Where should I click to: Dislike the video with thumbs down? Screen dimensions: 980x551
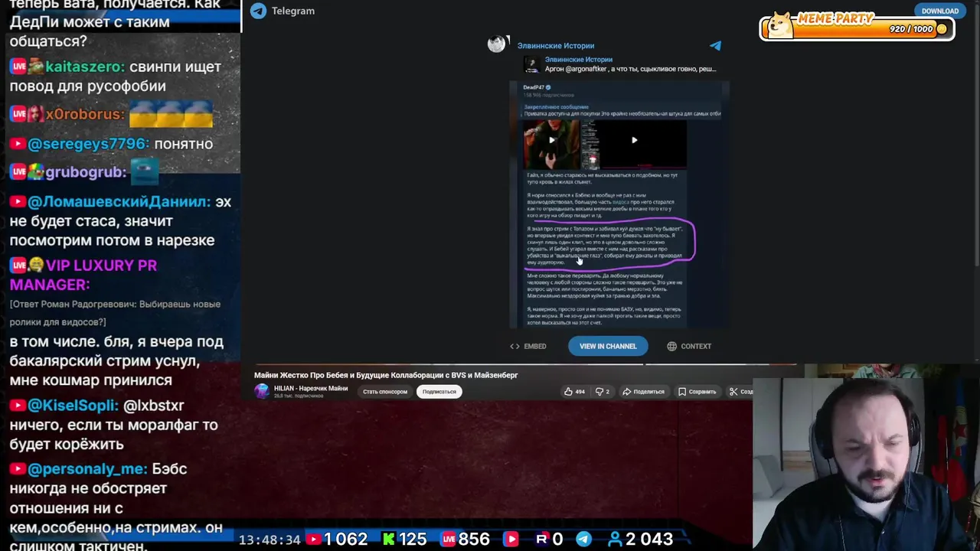603,392
